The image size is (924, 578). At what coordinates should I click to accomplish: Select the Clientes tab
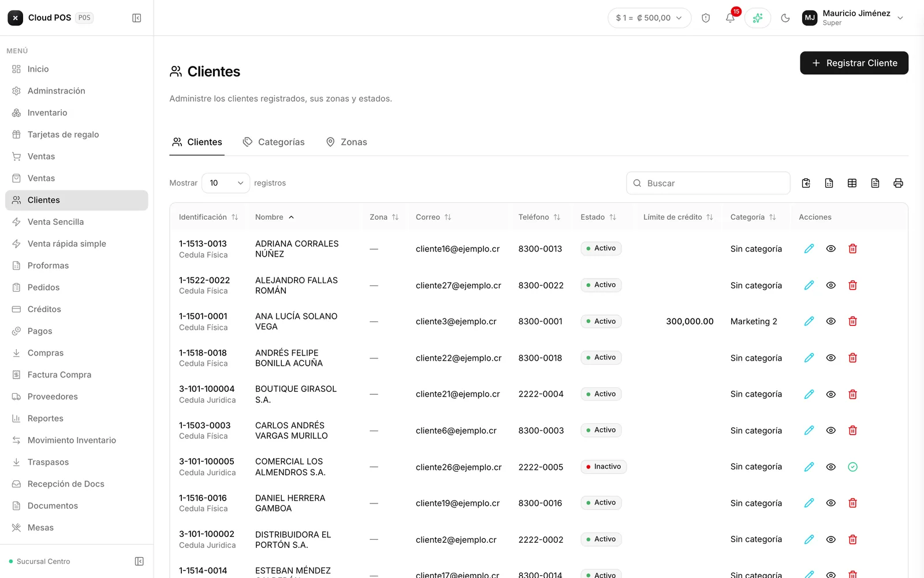tap(197, 142)
